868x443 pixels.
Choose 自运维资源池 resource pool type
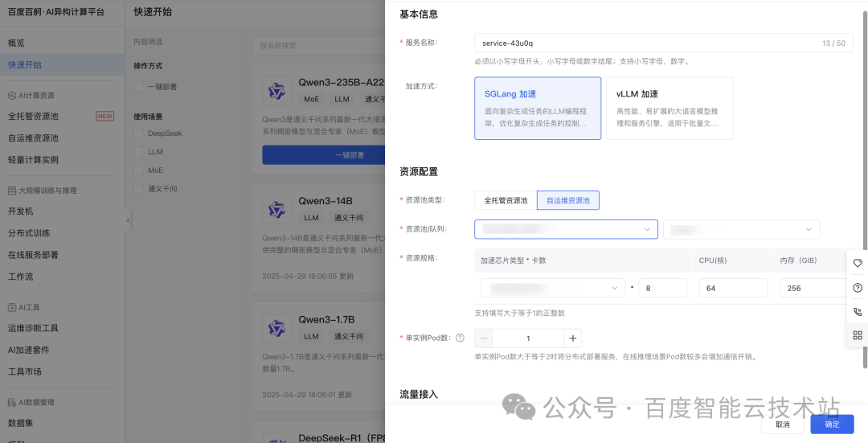click(x=568, y=200)
